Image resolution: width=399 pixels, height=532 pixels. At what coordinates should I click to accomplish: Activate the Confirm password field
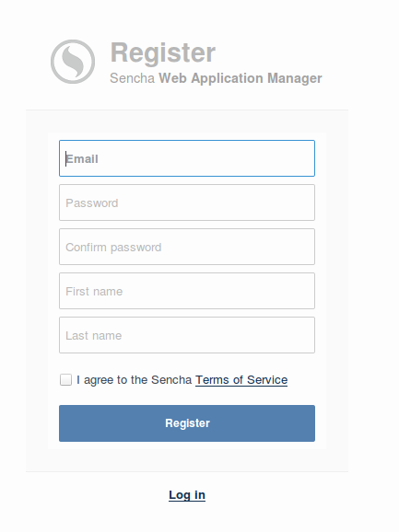(x=187, y=247)
